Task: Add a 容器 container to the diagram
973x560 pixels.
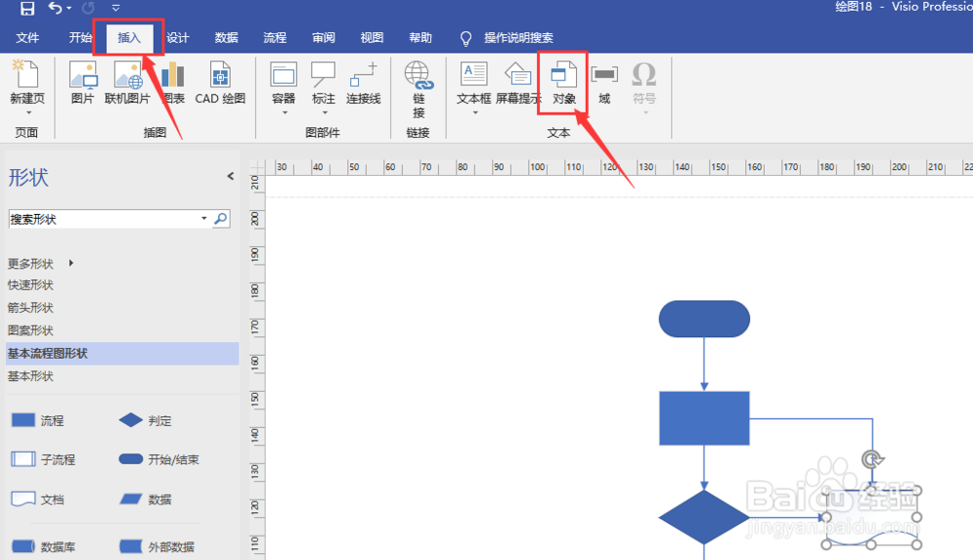Action: tap(282, 83)
